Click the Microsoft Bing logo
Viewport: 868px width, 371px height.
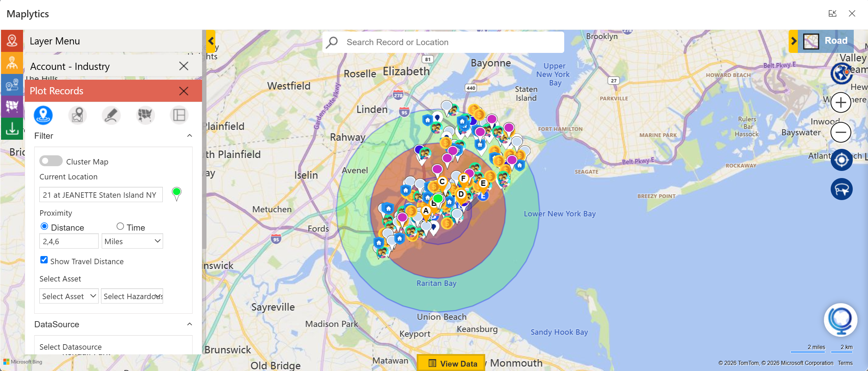point(23,362)
